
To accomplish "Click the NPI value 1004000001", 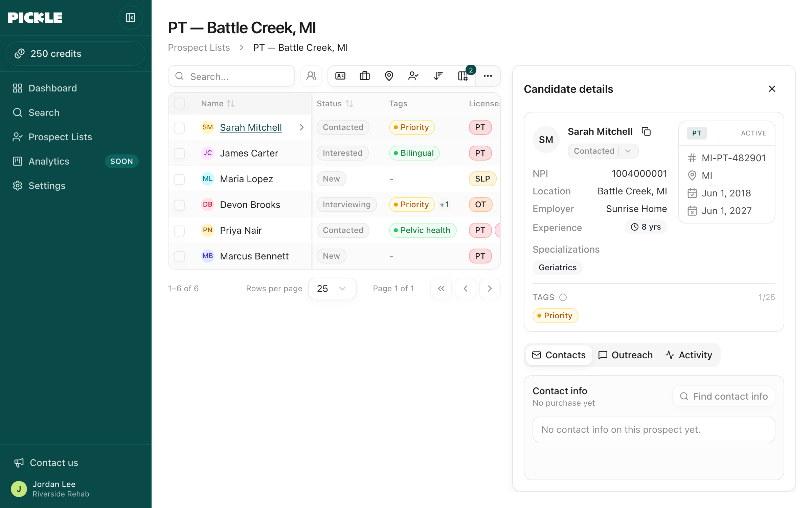I will pyautogui.click(x=639, y=173).
